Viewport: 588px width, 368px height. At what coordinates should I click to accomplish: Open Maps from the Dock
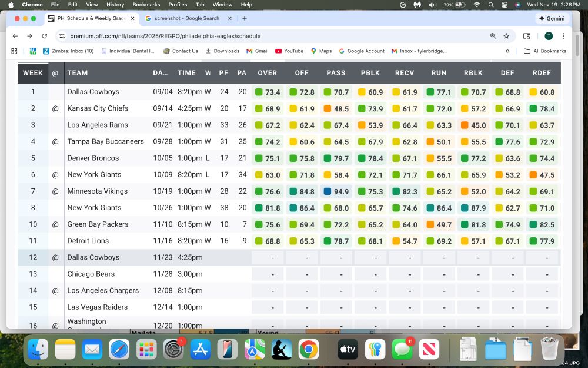pyautogui.click(x=255, y=349)
